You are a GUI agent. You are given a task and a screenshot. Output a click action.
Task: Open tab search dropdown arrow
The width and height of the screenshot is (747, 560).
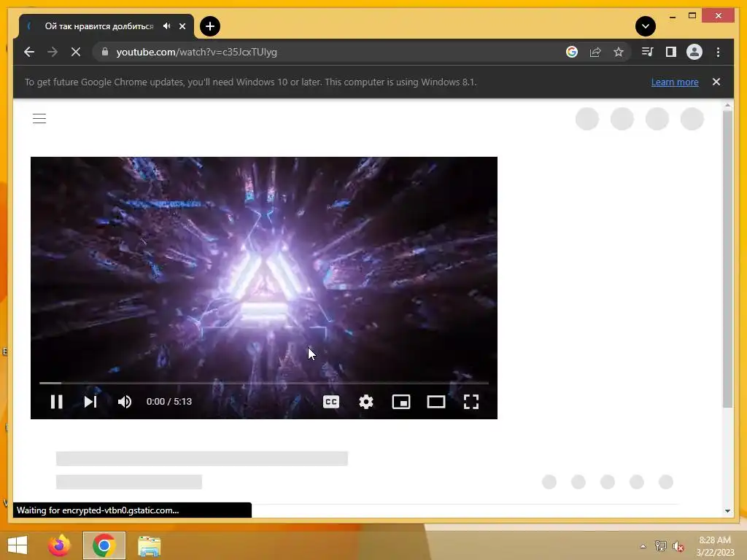(646, 26)
